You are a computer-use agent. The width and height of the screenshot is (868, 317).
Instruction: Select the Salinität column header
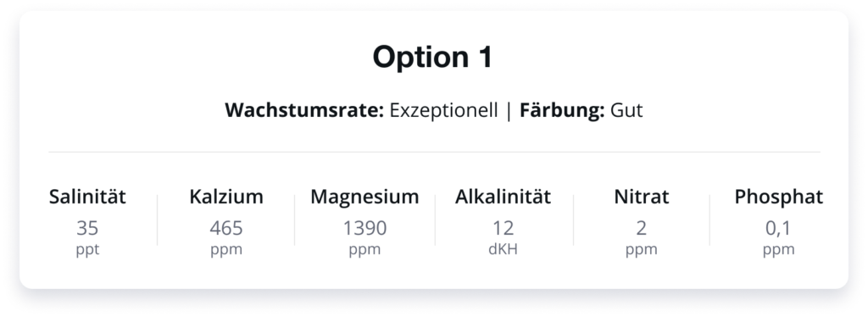click(x=87, y=197)
